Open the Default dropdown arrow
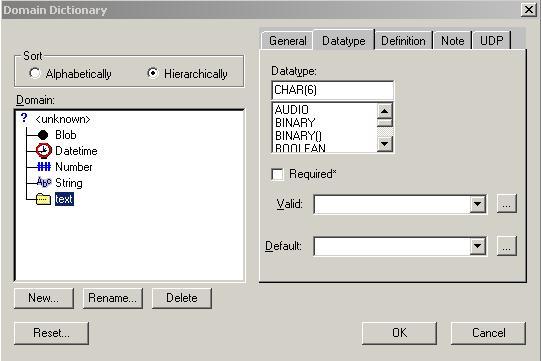541x361 pixels. pos(478,246)
